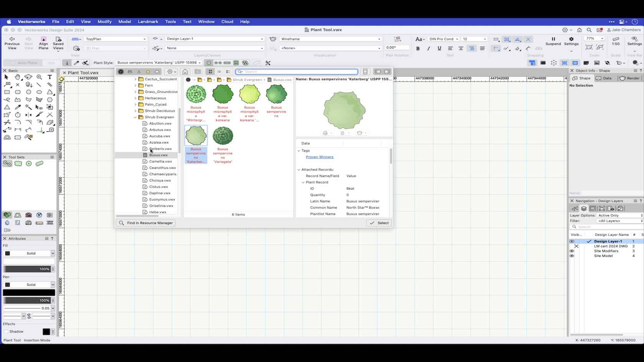
Task: Select the Text tool in Basic palette
Action: (x=49, y=77)
